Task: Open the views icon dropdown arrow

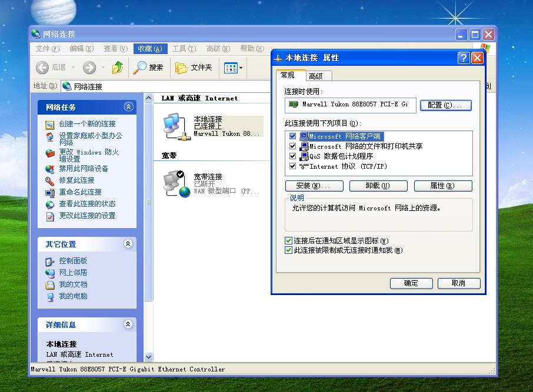Action: (x=240, y=68)
